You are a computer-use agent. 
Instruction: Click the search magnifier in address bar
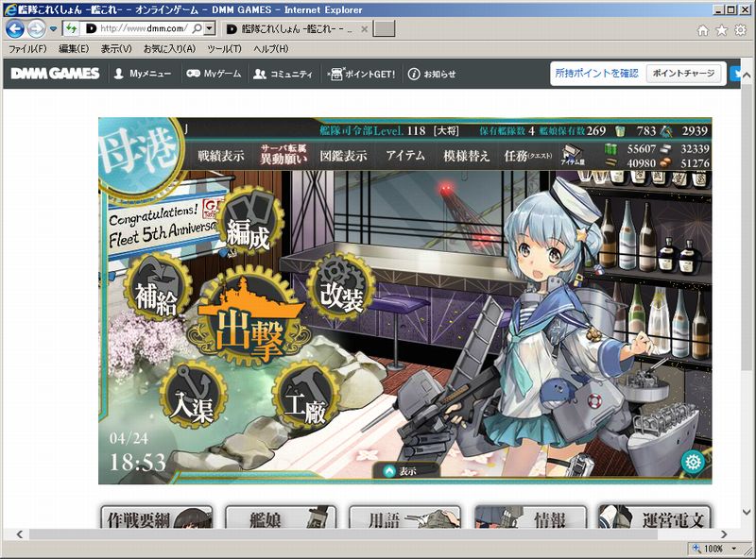197,28
